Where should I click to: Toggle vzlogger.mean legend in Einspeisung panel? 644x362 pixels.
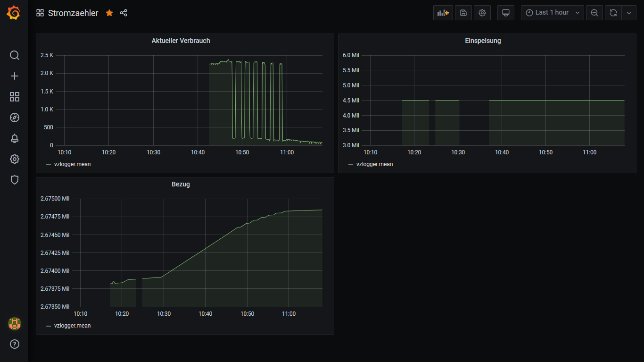pos(374,164)
